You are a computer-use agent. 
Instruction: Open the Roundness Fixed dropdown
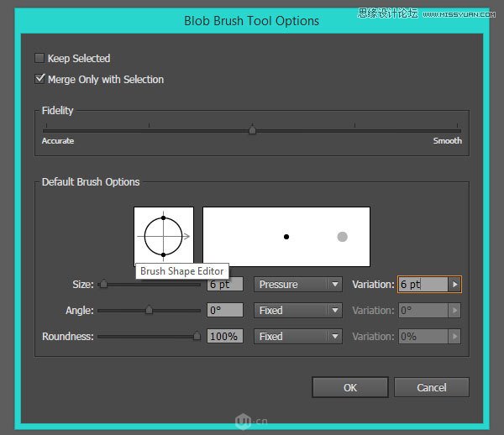click(x=298, y=337)
